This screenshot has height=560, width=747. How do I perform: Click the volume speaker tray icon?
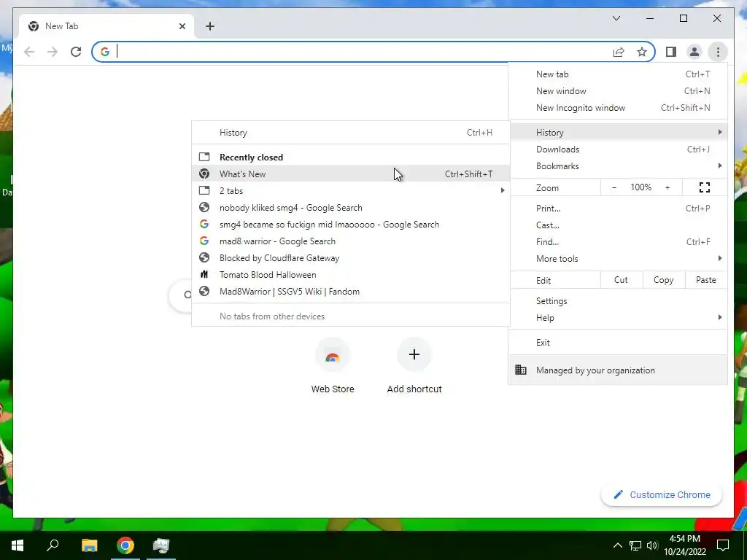652,545
